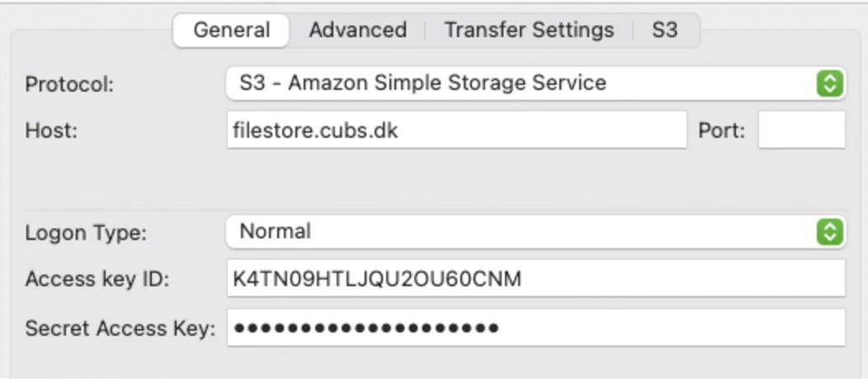Screen dimensions: 868x381
Task: Click the 'Host:' label
Action: (50, 131)
